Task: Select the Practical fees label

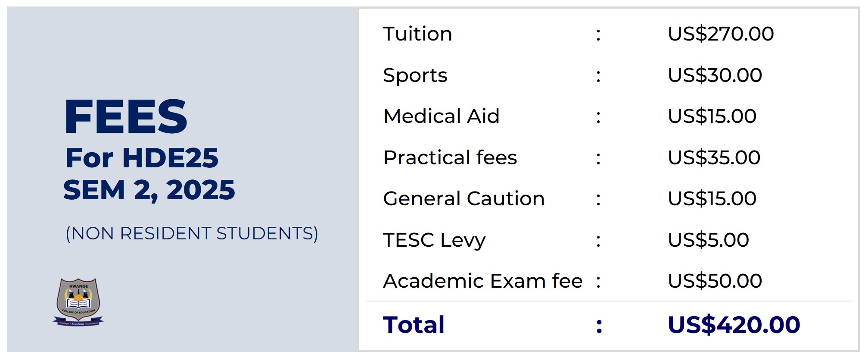Action: point(450,158)
